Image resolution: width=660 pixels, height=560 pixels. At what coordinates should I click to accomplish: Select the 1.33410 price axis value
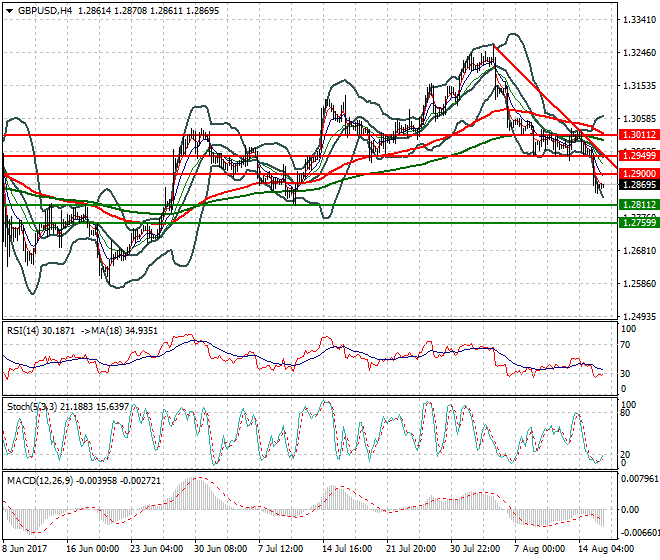639,19
